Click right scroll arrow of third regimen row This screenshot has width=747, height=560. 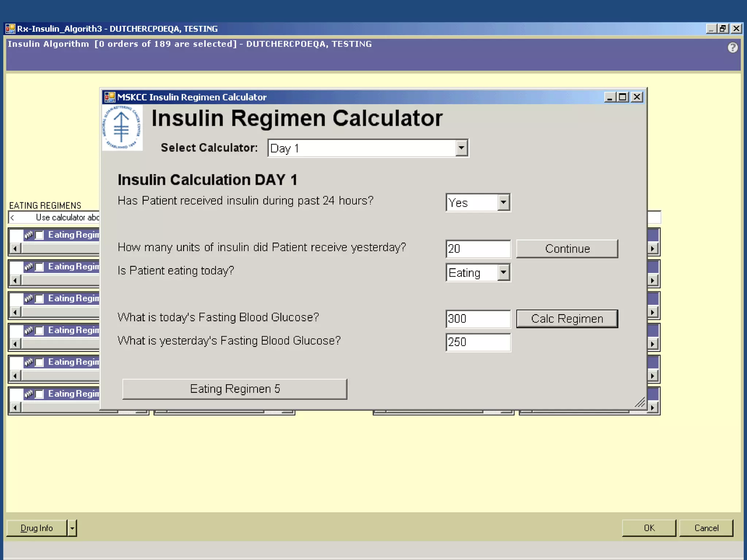(653, 312)
